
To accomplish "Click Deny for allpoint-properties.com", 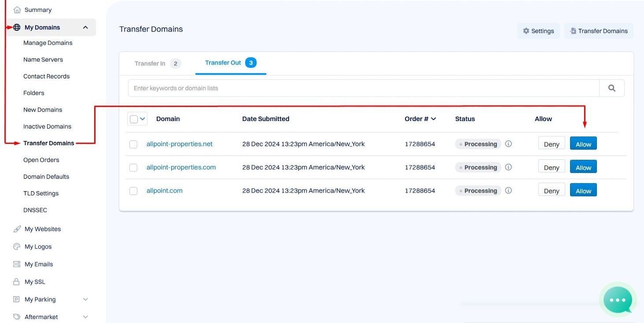I will coord(552,167).
